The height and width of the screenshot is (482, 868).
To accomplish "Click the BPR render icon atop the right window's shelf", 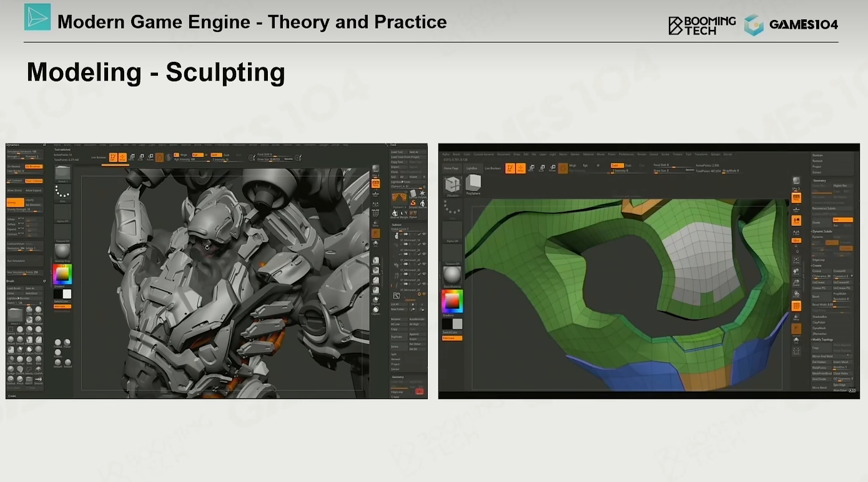I will (796, 181).
